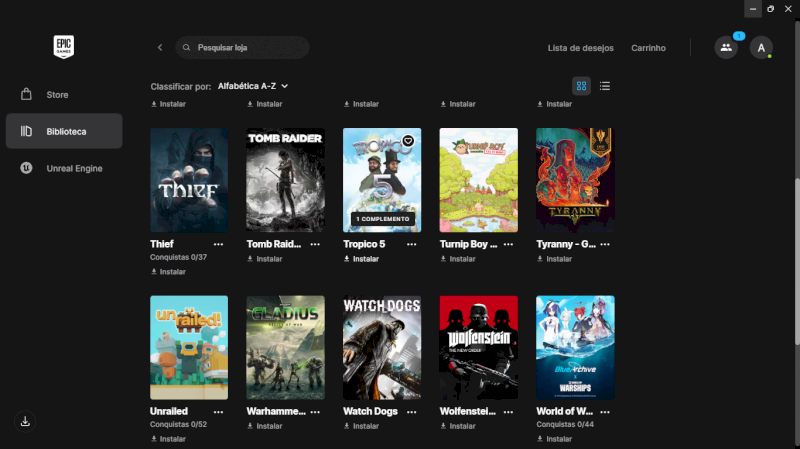The width and height of the screenshot is (800, 449).
Task: Click the Epic Games logo
Action: [x=64, y=47]
